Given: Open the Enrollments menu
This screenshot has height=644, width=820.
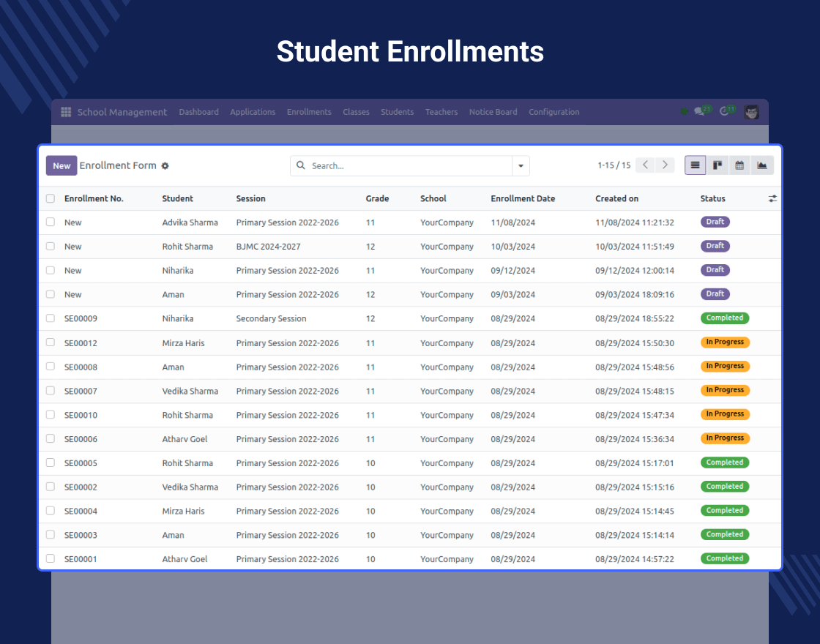Looking at the screenshot, I should tap(308, 112).
